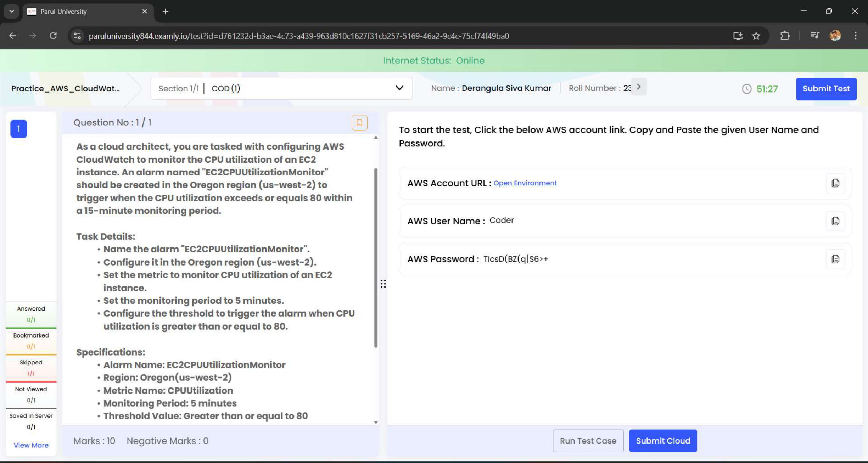The height and width of the screenshot is (463, 868).
Task: View site information for the URL
Action: (77, 36)
